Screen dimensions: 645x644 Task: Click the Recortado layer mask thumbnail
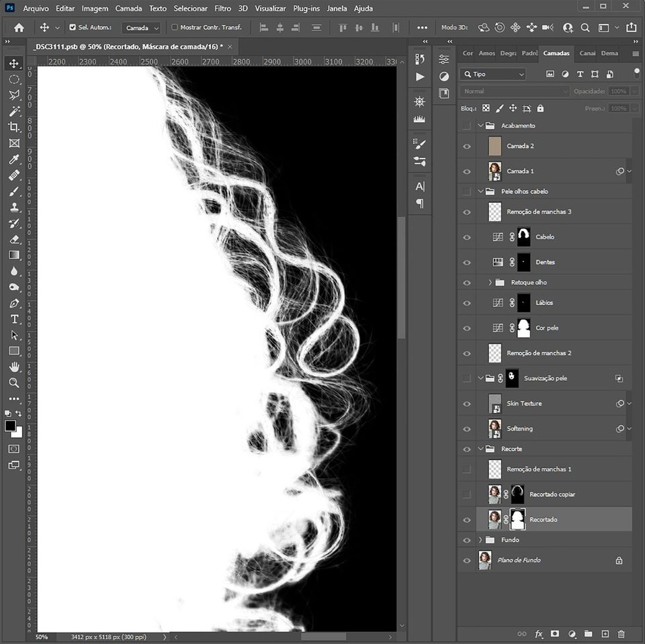pos(517,519)
